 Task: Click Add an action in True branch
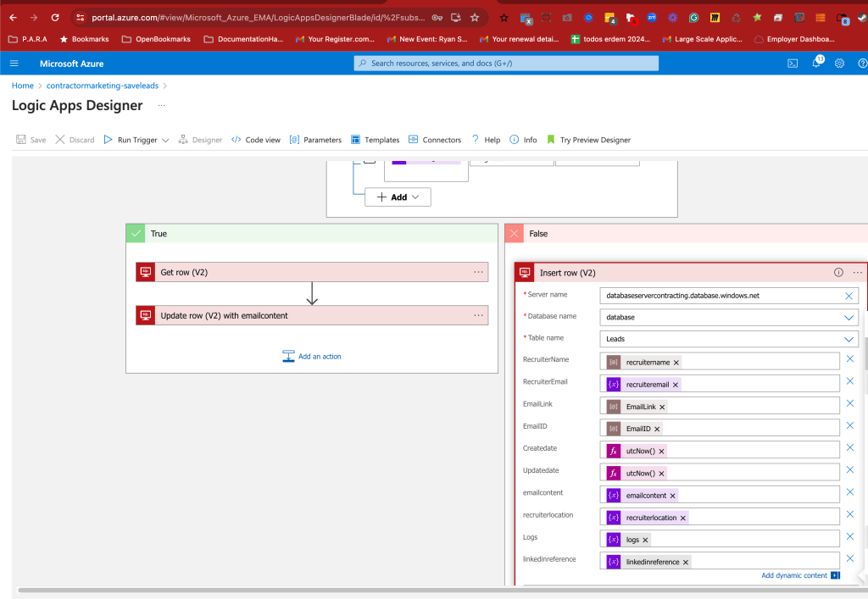coord(312,356)
